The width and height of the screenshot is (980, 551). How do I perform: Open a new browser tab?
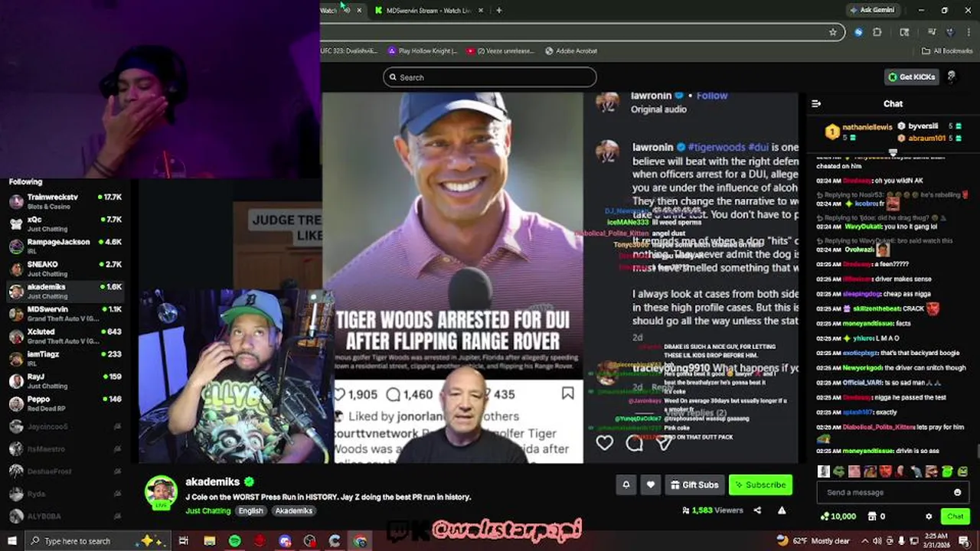pos(499,11)
